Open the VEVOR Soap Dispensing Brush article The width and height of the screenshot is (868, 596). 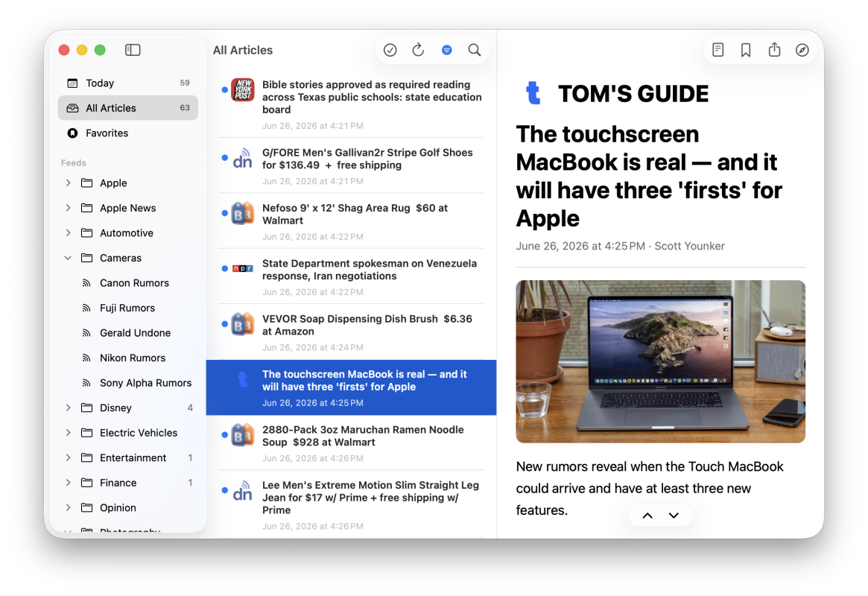(351, 332)
